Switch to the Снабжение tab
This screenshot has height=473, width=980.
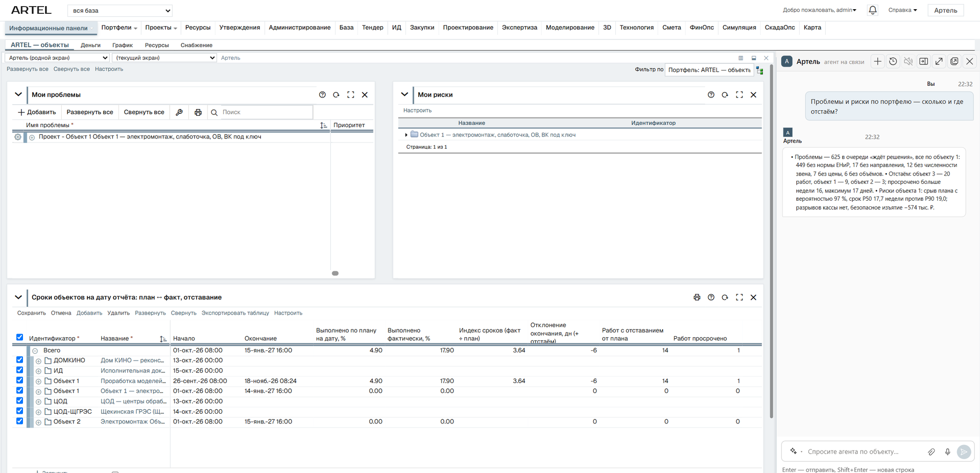pos(196,45)
